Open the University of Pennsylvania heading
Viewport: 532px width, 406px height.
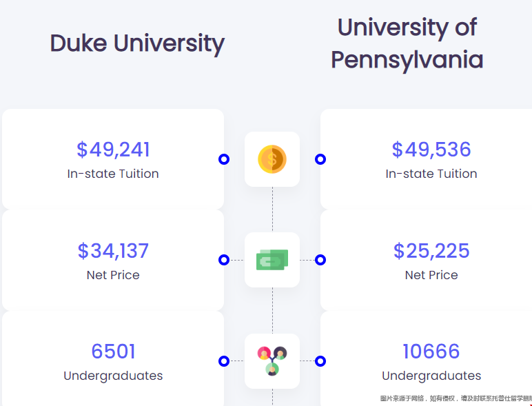pyautogui.click(x=407, y=43)
